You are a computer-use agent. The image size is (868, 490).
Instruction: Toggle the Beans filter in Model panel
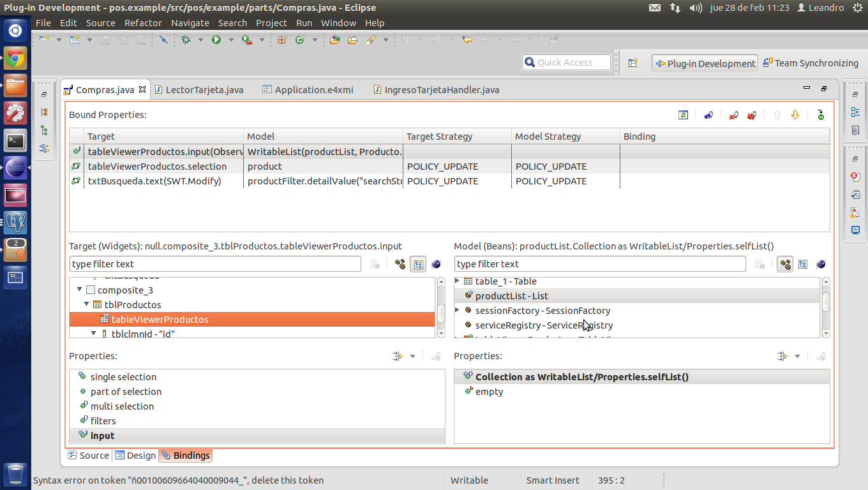[786, 264]
